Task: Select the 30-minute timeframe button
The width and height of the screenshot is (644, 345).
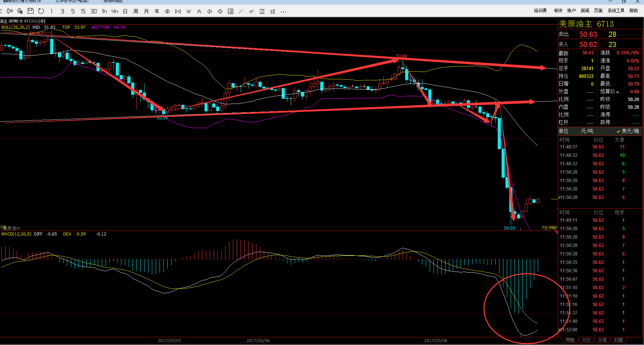Action: (94, 11)
